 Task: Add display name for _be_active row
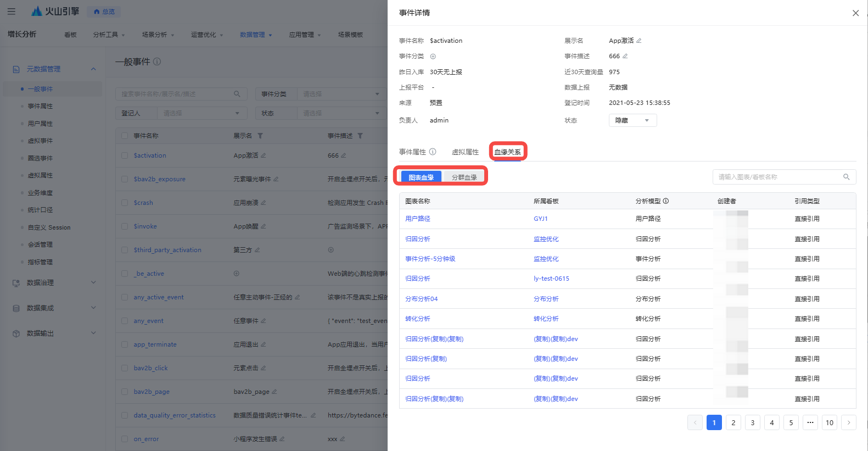pyautogui.click(x=237, y=274)
